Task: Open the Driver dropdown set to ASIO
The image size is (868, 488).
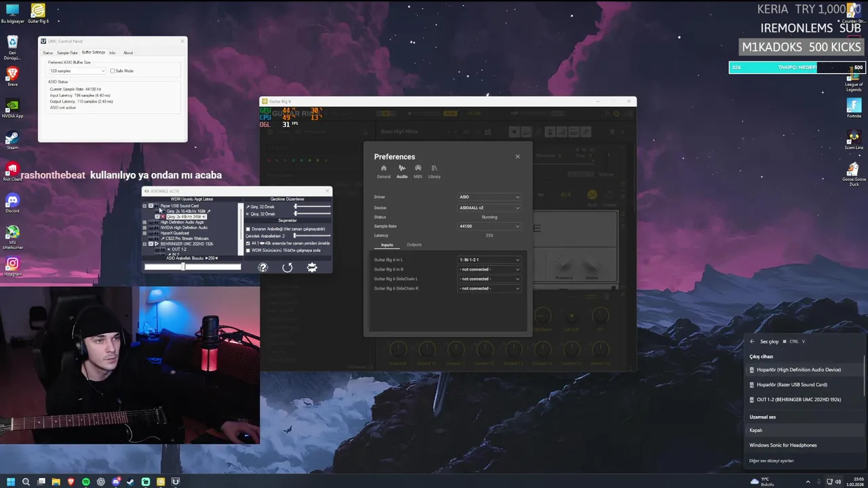Action: 490,197
